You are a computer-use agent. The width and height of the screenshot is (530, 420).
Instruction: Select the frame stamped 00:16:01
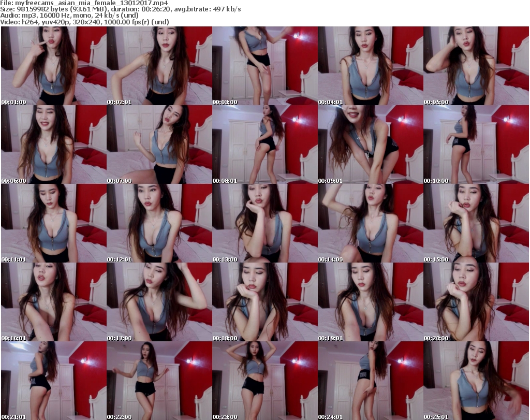tap(54, 302)
